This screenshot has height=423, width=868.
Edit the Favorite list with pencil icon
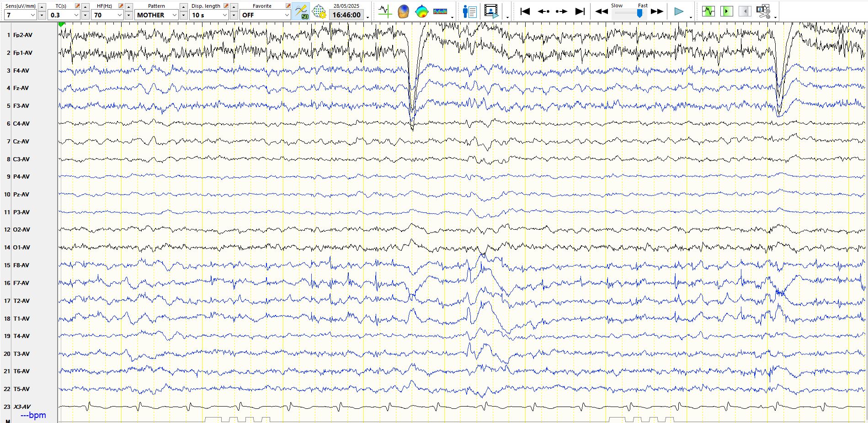pos(288,6)
